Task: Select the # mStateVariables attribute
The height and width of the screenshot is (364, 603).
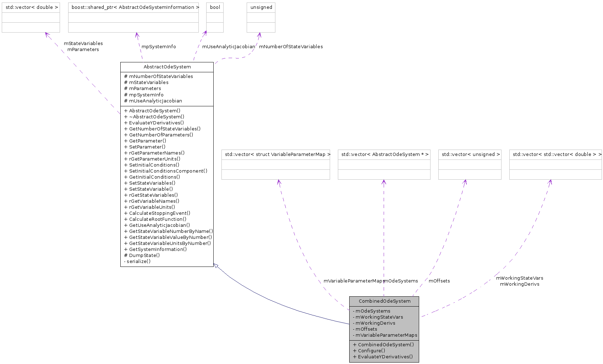Action: 146,83
